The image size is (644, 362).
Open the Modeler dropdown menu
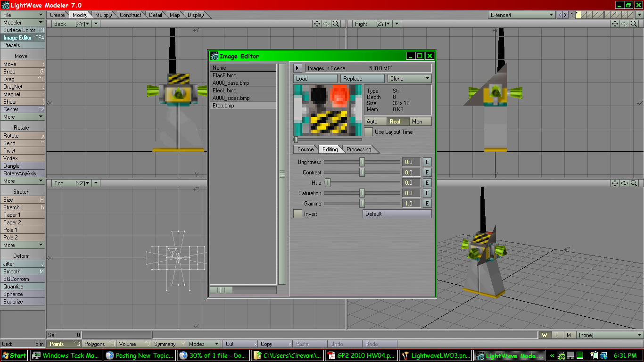23,23
